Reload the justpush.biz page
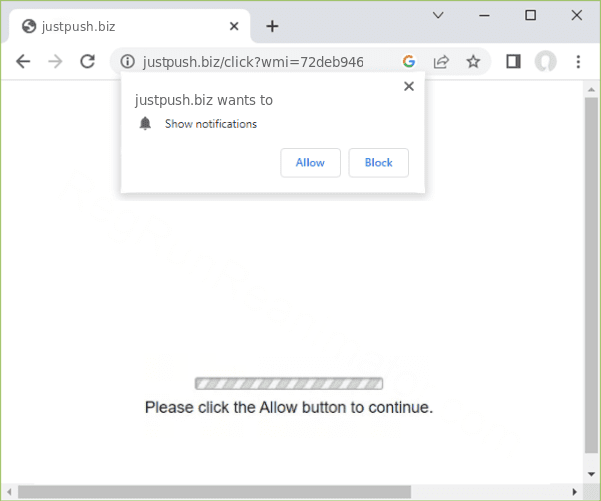This screenshot has height=501, width=601. click(87, 61)
